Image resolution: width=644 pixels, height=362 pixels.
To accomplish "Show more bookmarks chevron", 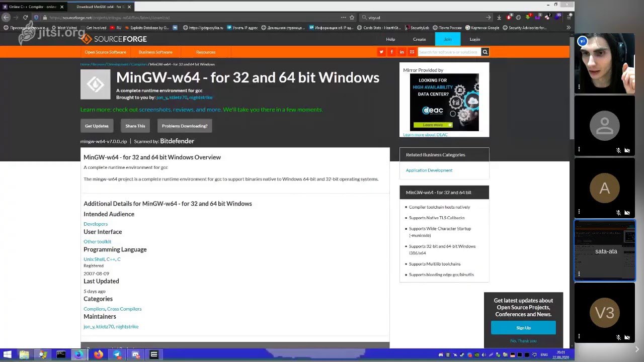I will pyautogui.click(x=569, y=28).
